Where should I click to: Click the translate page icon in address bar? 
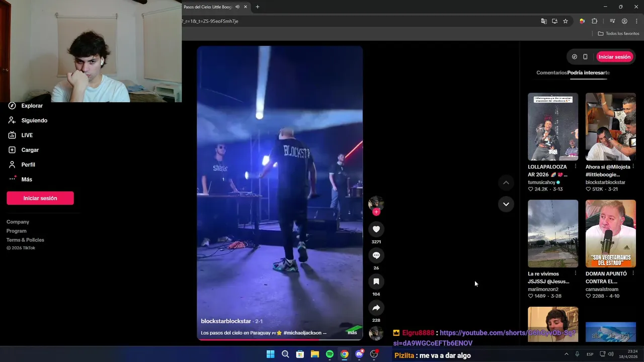point(544,21)
